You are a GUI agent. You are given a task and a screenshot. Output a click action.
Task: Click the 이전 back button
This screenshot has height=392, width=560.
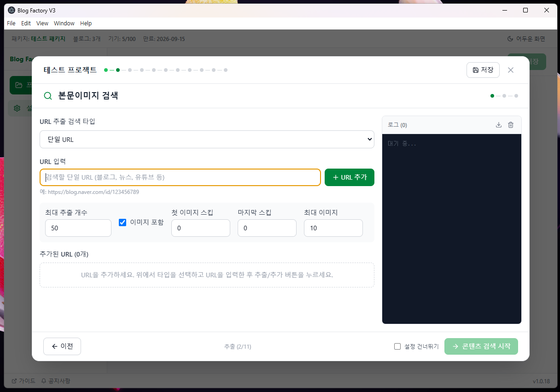(x=62, y=346)
